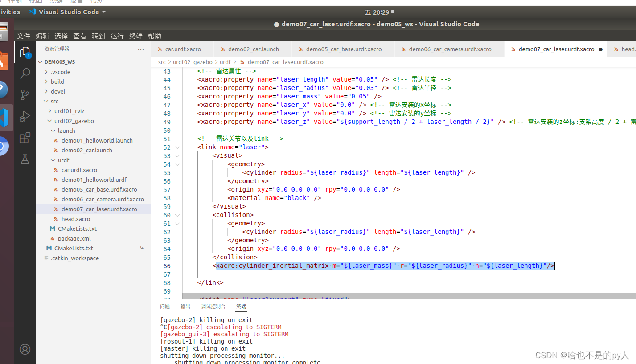Open the 终端 menu

(136, 36)
